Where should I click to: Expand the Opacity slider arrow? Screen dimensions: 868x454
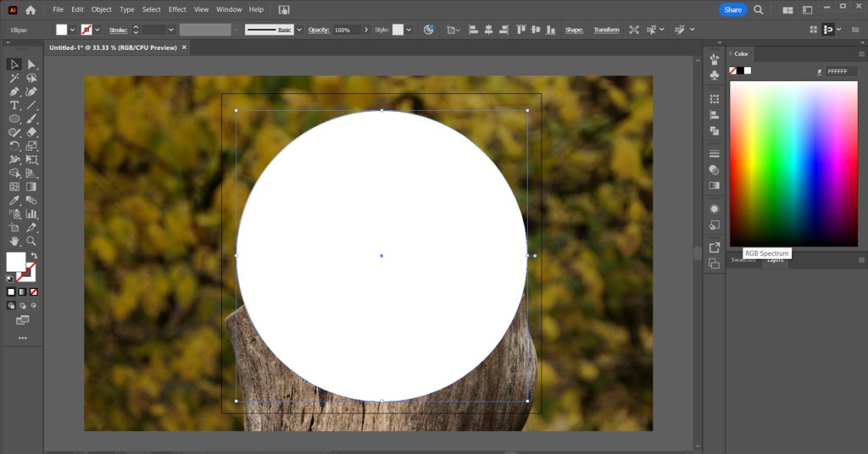[x=366, y=30]
